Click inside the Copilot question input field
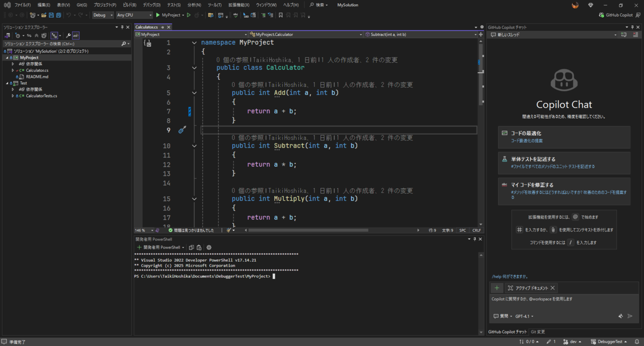Viewport: 644px width, 346px height. coord(558,299)
